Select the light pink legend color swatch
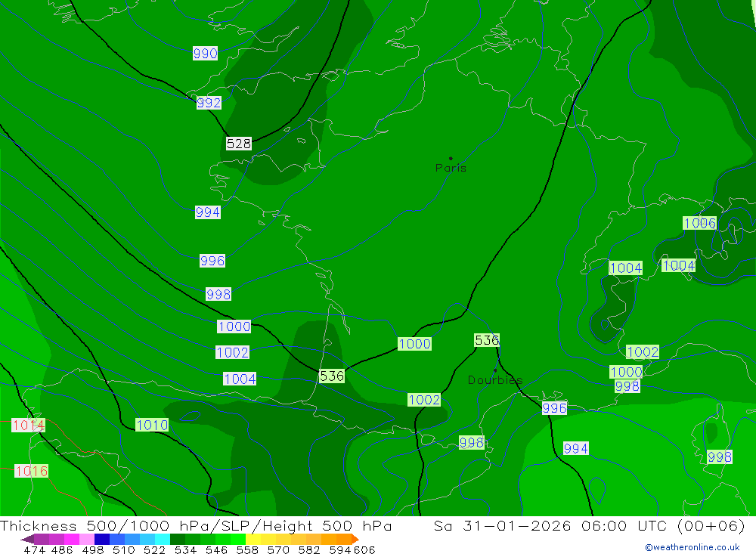Image resolution: width=756 pixels, height=554 pixels. (x=87, y=539)
